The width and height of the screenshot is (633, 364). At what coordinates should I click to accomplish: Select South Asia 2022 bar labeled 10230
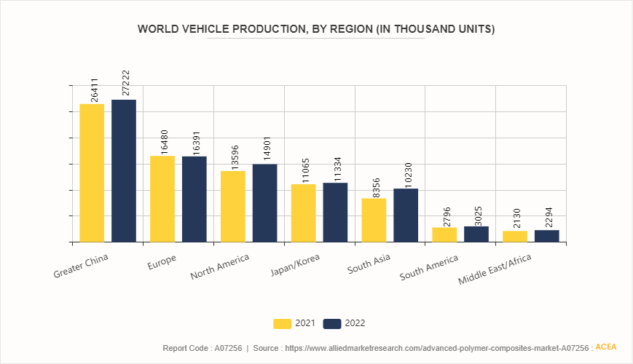[406, 215]
